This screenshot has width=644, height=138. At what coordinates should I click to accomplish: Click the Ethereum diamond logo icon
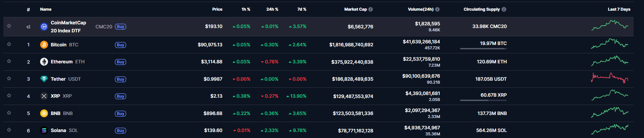tap(44, 62)
